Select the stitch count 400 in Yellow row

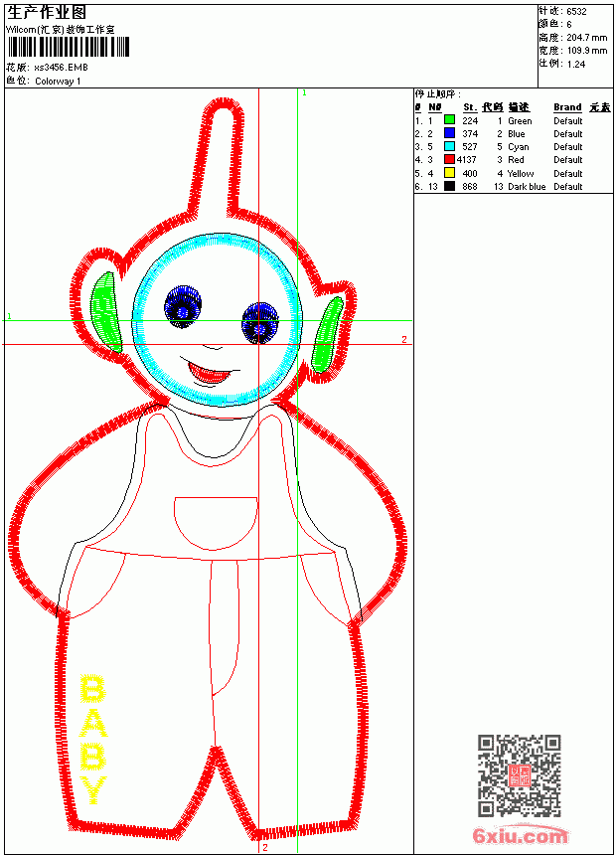[x=470, y=174]
